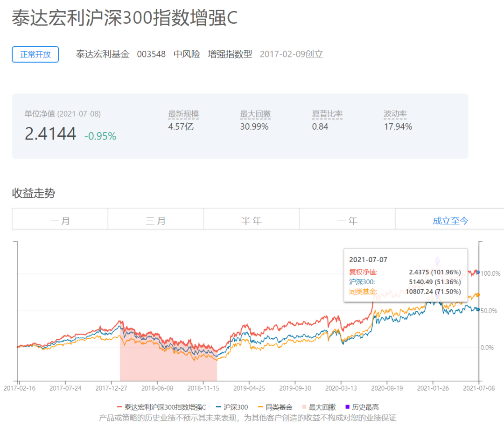Click the 波动率 metric label
This screenshot has width=504, height=426.
pos(395,114)
